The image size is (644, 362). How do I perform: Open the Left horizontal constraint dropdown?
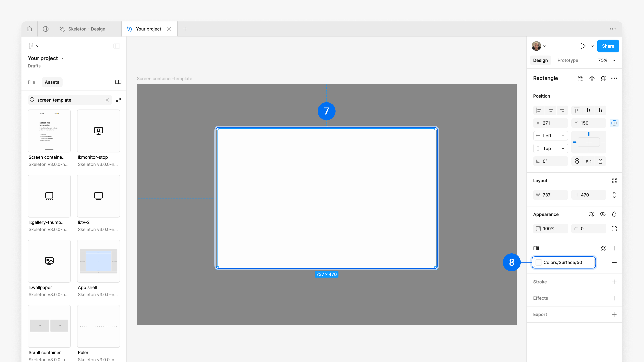point(550,136)
